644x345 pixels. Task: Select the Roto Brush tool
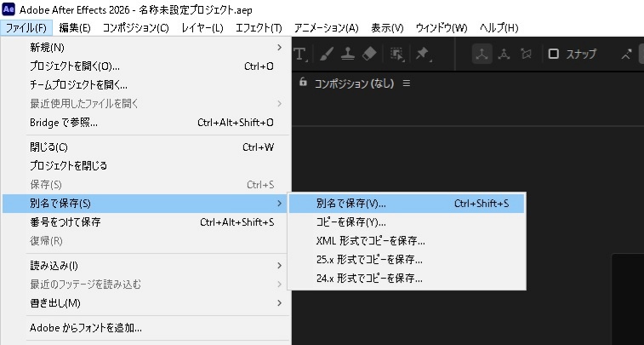396,54
